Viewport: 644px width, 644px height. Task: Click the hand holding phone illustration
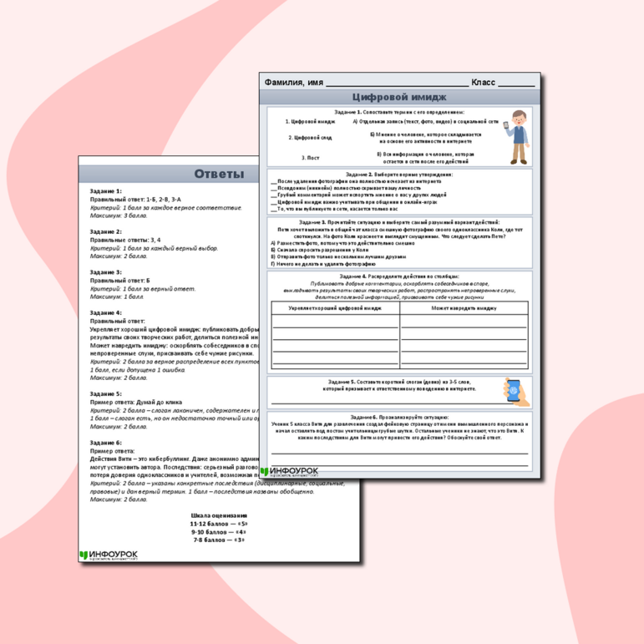point(516,392)
